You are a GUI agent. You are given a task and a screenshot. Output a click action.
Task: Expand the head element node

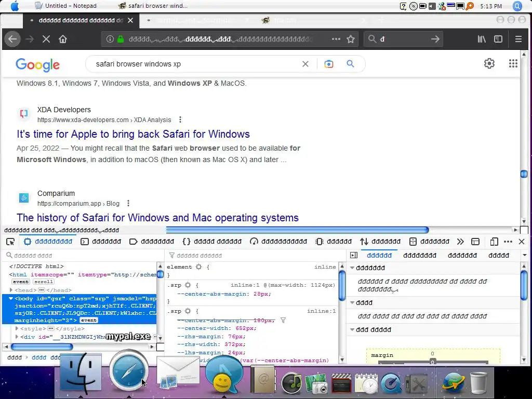click(x=11, y=290)
